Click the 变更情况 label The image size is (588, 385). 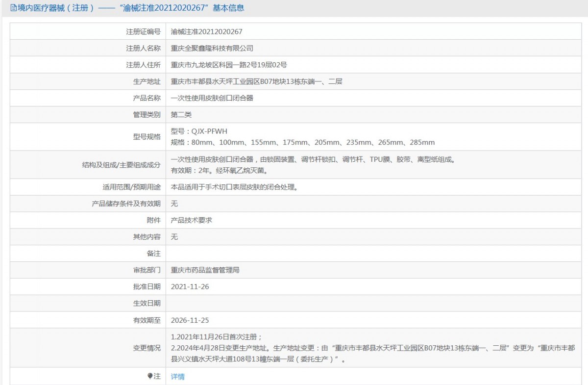pos(147,348)
